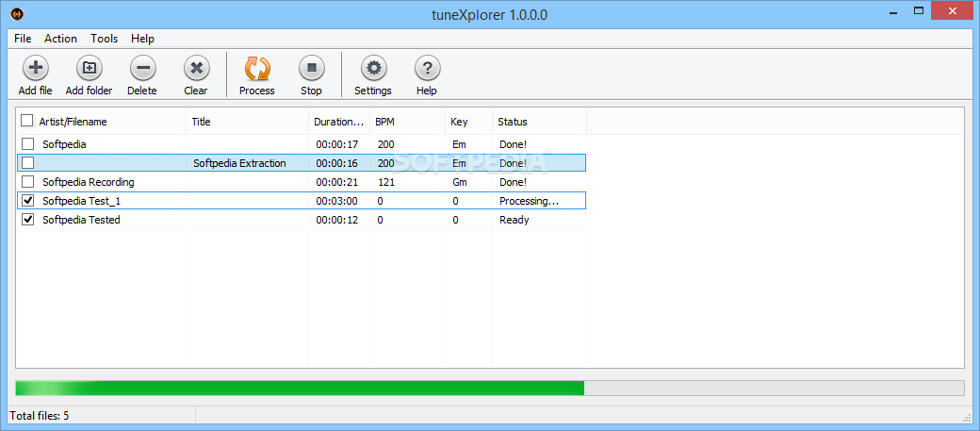
Task: Check the box for Softpedia Extraction row
Action: [27, 163]
